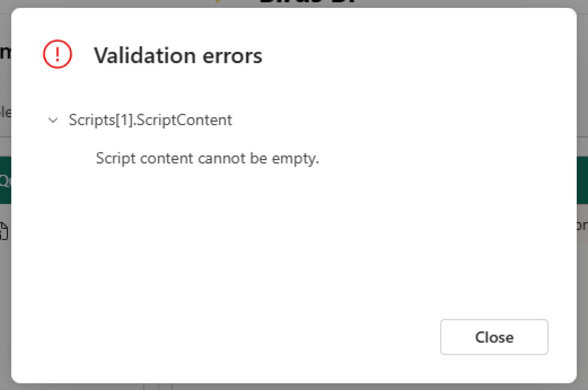Screen dimensions: 588x390
Task: Click the cut-off bold letter at top-left edge
Action: pyautogui.click(x=5, y=52)
